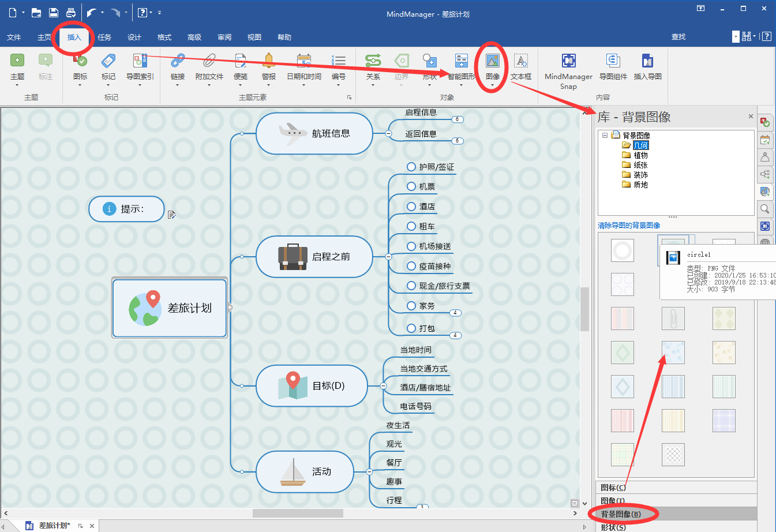Check the 现金/旅行支票 task circle
The image size is (776, 532).
click(411, 286)
